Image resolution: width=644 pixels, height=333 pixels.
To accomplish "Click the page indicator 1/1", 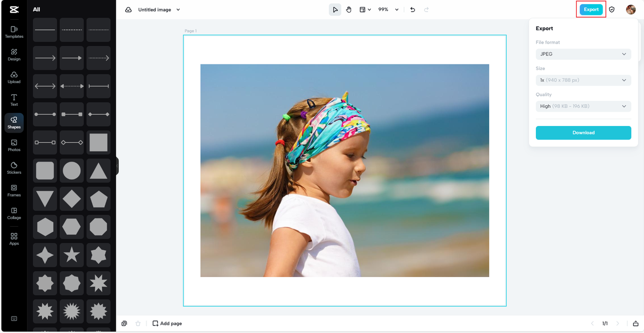I will pos(605,323).
